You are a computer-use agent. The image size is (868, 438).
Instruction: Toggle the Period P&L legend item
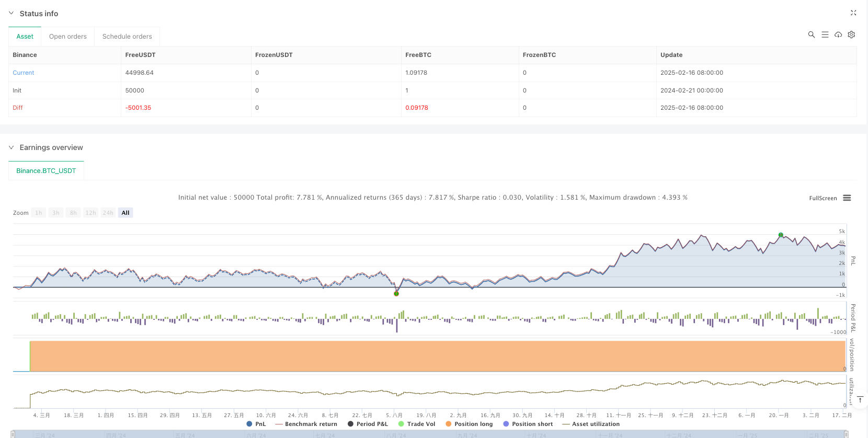tap(368, 424)
